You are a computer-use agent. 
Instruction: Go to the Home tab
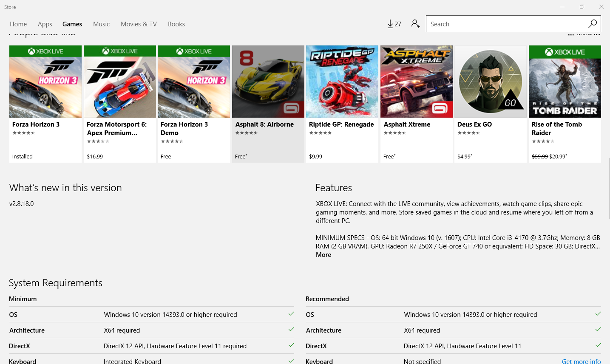pyautogui.click(x=18, y=24)
